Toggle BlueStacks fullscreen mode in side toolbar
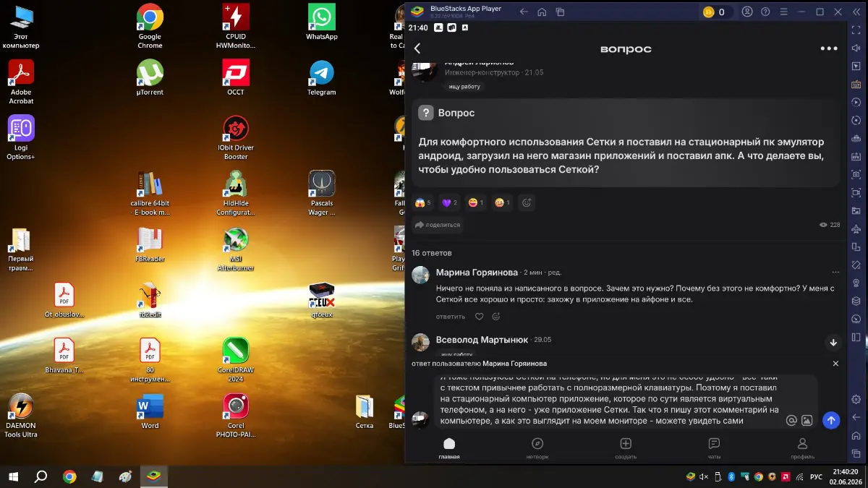The width and height of the screenshot is (868, 488). point(856,30)
